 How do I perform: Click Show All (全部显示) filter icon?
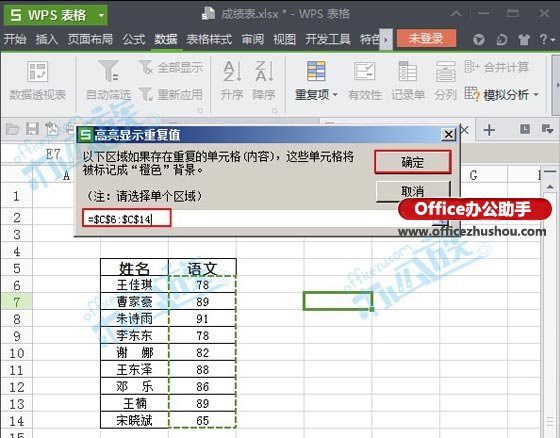point(146,67)
